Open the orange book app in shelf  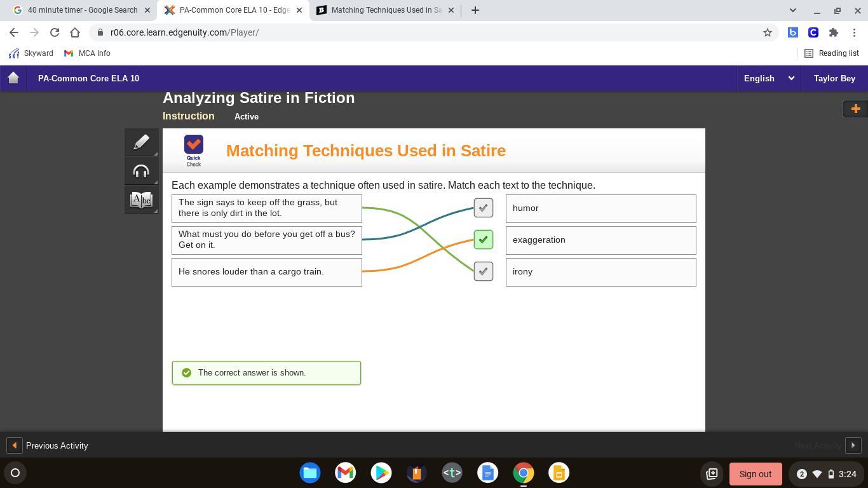(417, 473)
